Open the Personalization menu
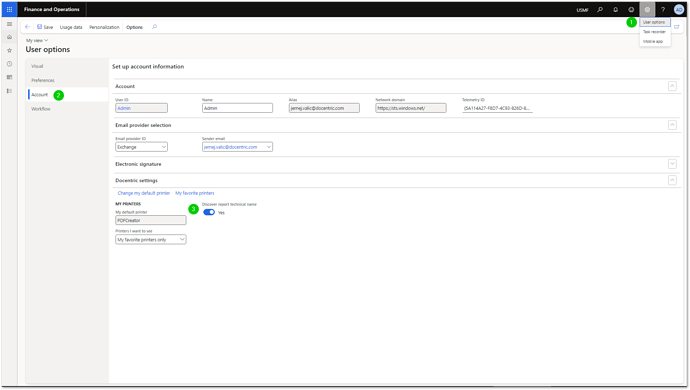Screen dimensions: 690x390 pos(104,27)
